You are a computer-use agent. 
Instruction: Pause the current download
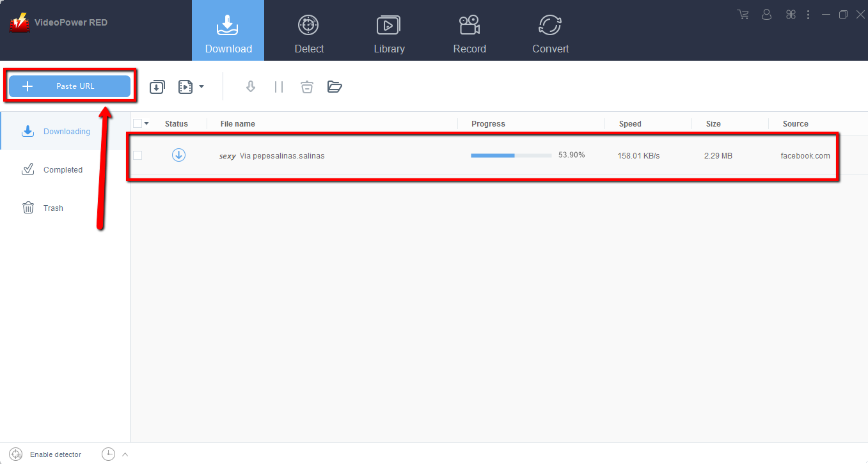click(278, 86)
